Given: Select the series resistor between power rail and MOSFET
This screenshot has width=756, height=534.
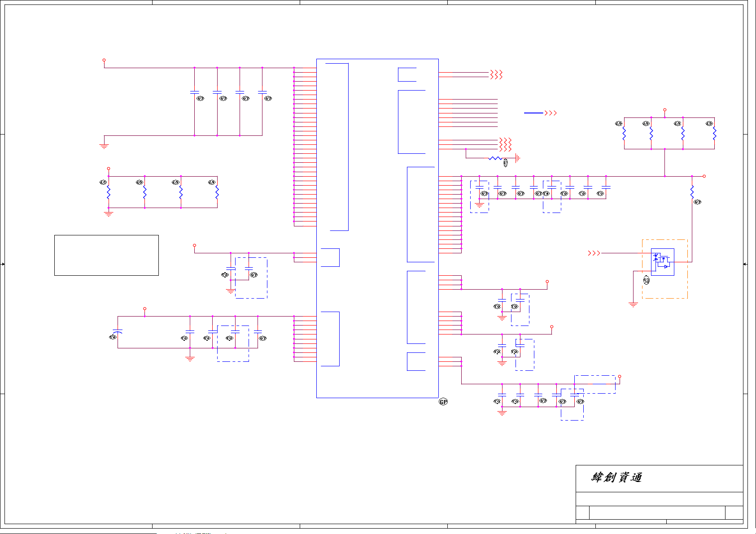Looking at the screenshot, I should 692,192.
